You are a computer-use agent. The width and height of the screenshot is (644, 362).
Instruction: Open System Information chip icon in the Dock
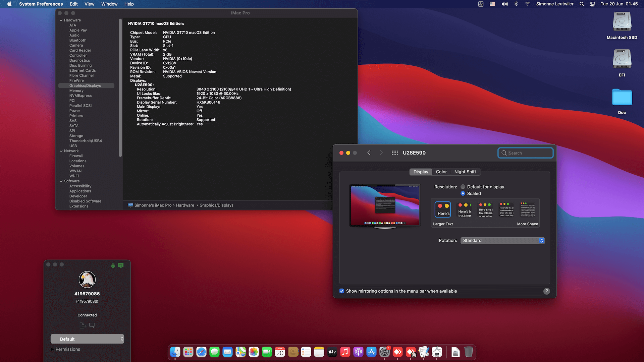point(437,352)
